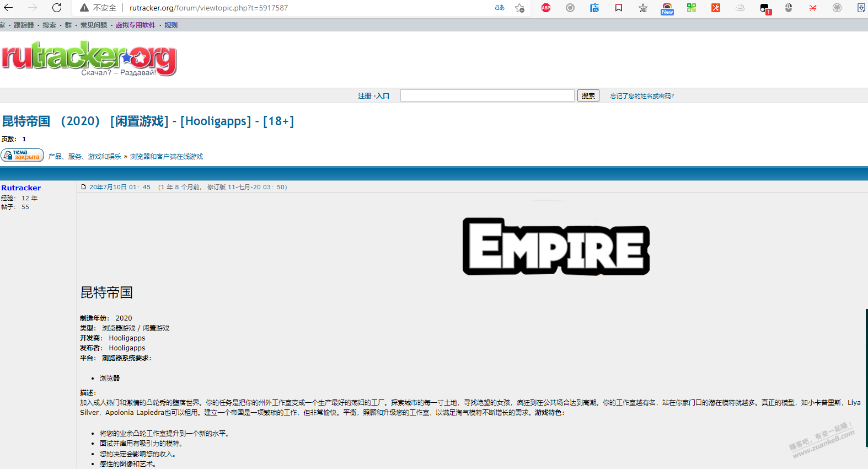The height and width of the screenshot is (469, 868).
Task: Open the 虚拟专用软件 nav link
Action: [x=136, y=25]
